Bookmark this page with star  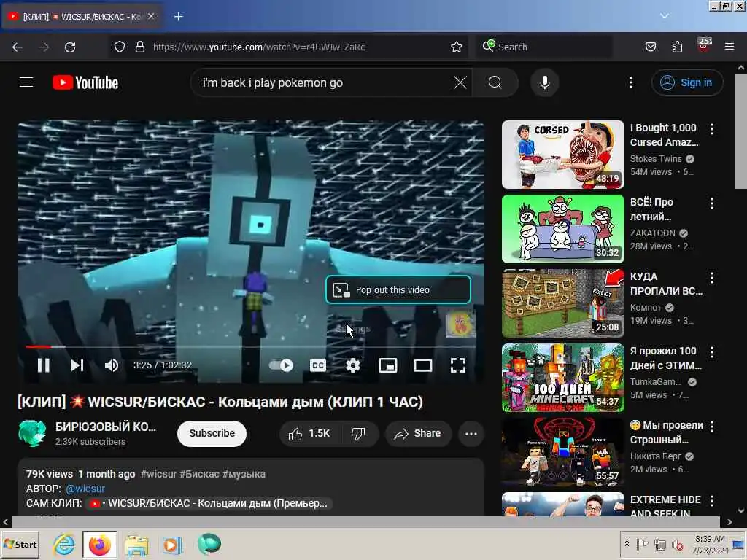457,47
